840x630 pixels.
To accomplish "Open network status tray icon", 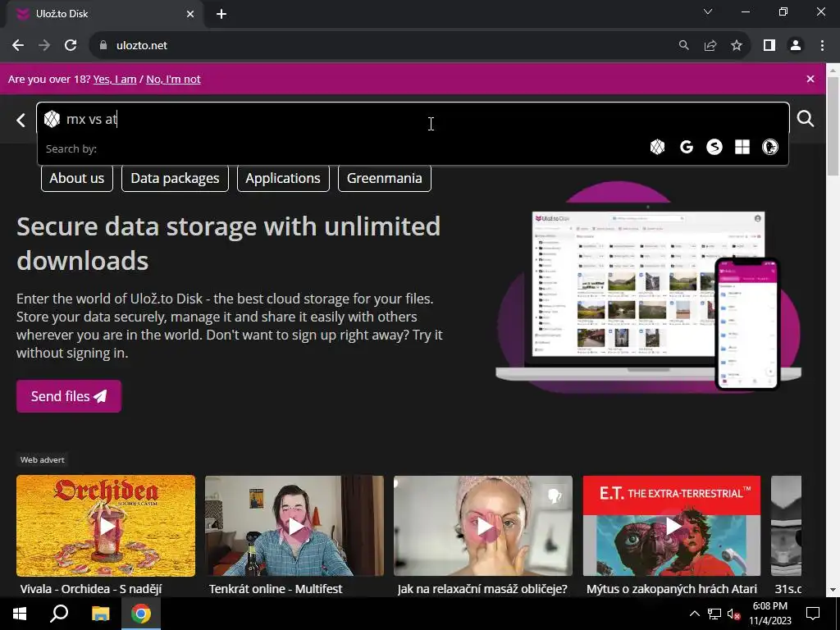I will tap(714, 614).
